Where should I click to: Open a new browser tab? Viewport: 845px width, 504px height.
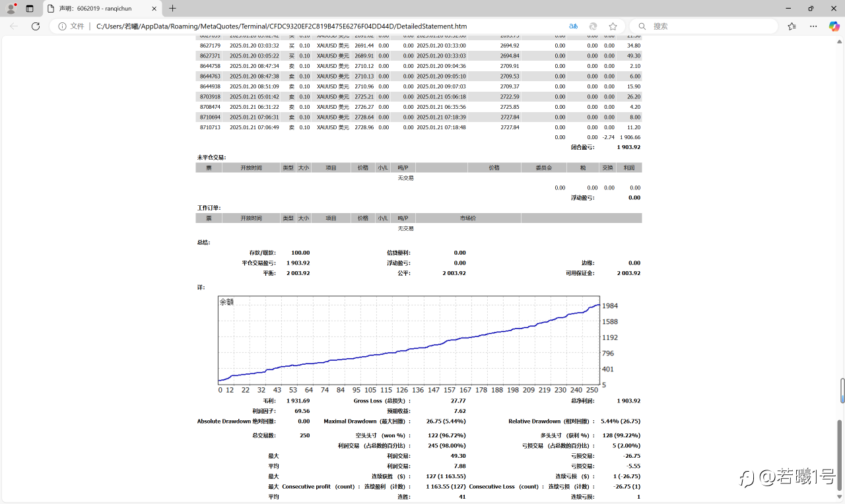172,9
